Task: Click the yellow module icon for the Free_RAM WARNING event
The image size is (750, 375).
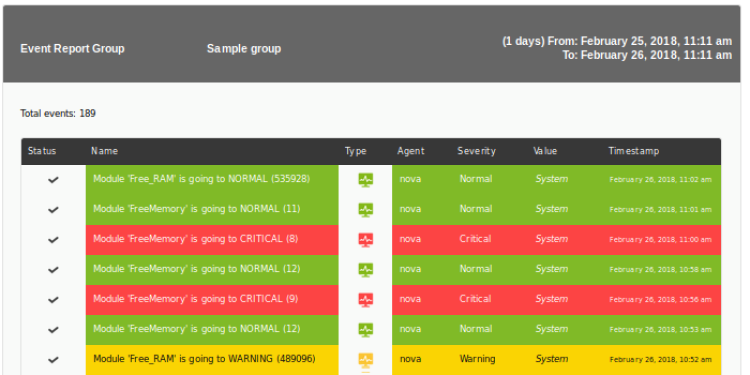Action: tap(365, 360)
